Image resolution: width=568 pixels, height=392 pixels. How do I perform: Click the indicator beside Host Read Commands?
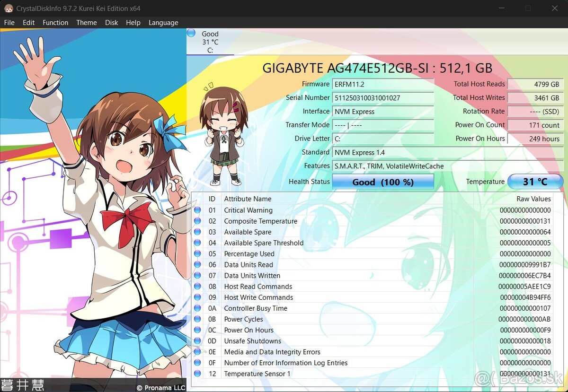click(x=198, y=286)
